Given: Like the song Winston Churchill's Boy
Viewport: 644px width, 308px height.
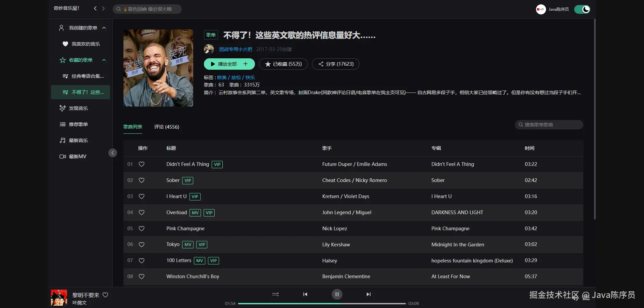Looking at the screenshot, I should (x=142, y=276).
